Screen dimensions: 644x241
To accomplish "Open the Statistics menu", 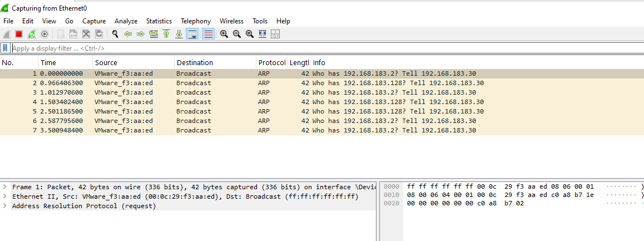I will [159, 21].
